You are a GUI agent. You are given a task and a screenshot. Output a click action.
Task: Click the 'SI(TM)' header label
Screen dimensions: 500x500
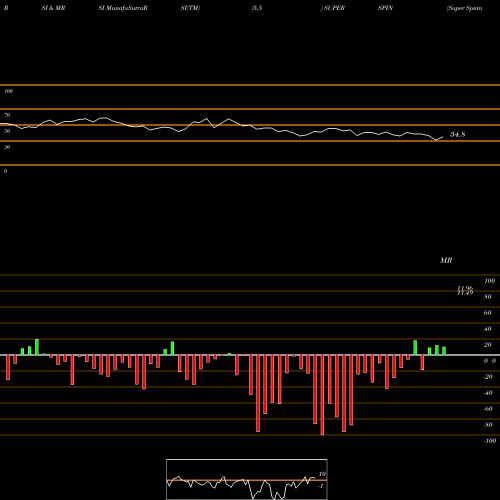click(190, 8)
